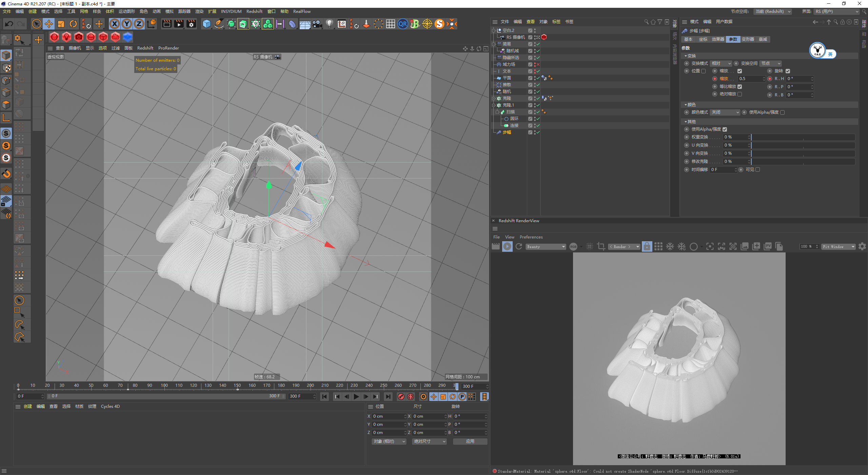Click the 应用 button
The image size is (868, 475).
click(x=470, y=441)
